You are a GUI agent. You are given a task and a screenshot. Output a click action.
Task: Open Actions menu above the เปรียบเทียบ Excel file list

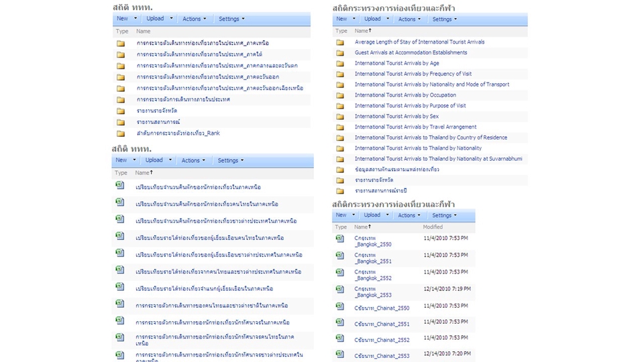(193, 160)
